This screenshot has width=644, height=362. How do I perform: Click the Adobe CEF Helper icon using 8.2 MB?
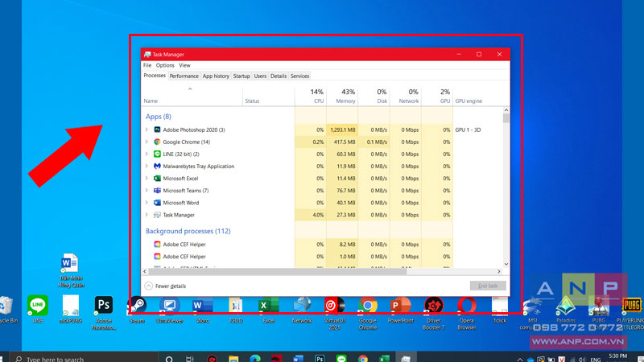pos(157,245)
